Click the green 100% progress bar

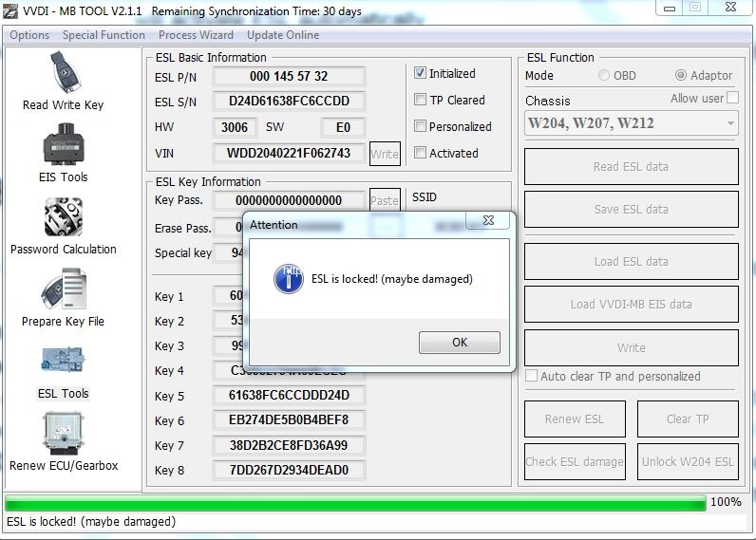(x=355, y=502)
